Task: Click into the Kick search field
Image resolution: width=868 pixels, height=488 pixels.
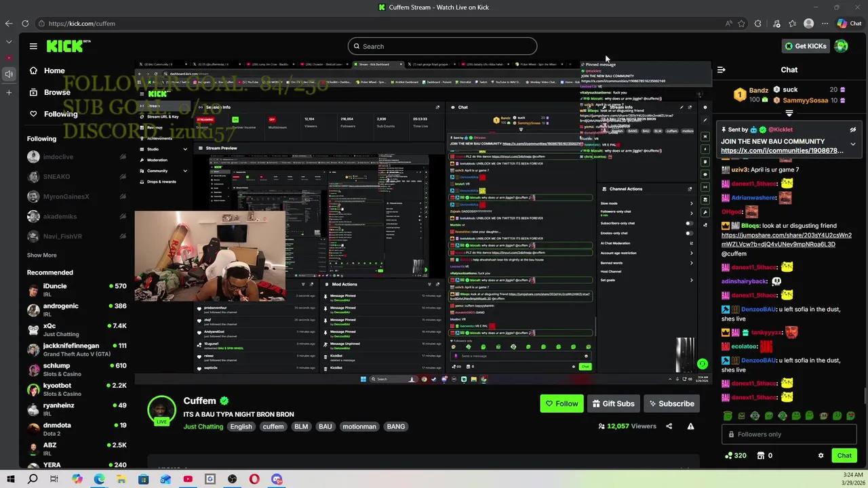Action: pyautogui.click(x=443, y=46)
